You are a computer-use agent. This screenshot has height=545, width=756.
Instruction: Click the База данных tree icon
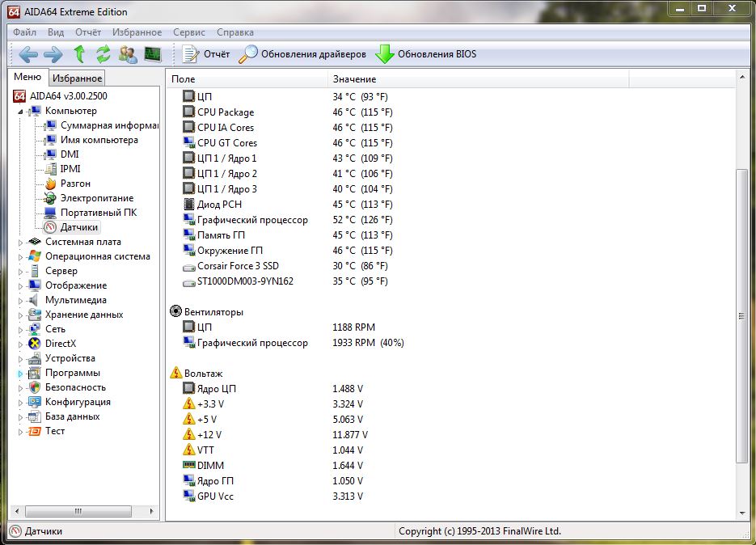(x=34, y=416)
